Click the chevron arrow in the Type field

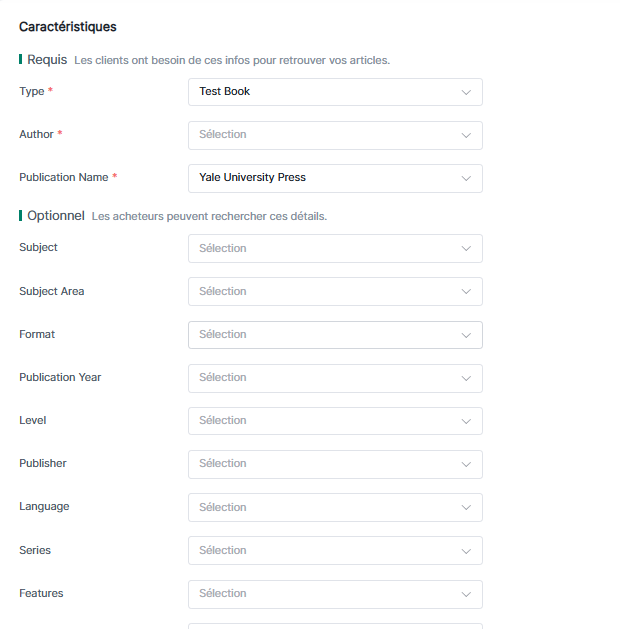coord(466,92)
